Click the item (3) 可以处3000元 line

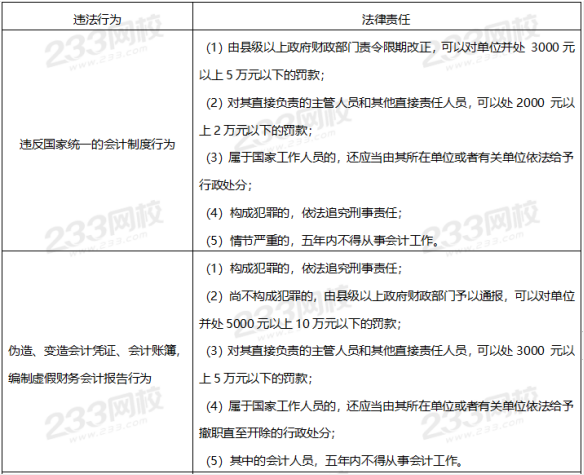[x=391, y=351]
